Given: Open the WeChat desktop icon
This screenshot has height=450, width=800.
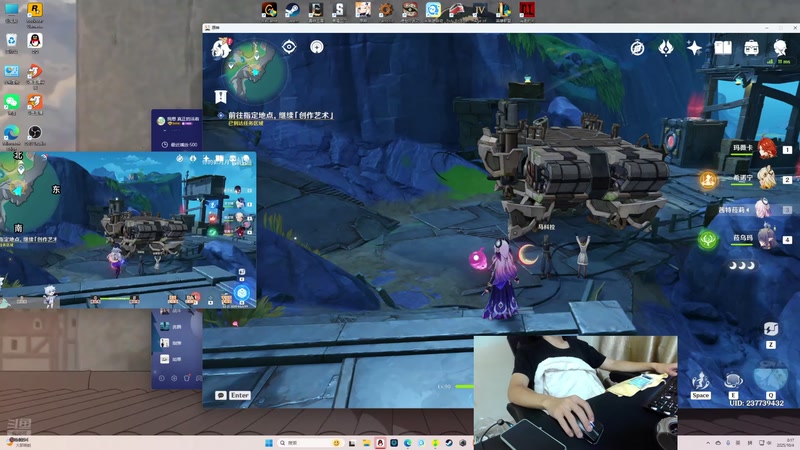Looking at the screenshot, I should (11, 103).
